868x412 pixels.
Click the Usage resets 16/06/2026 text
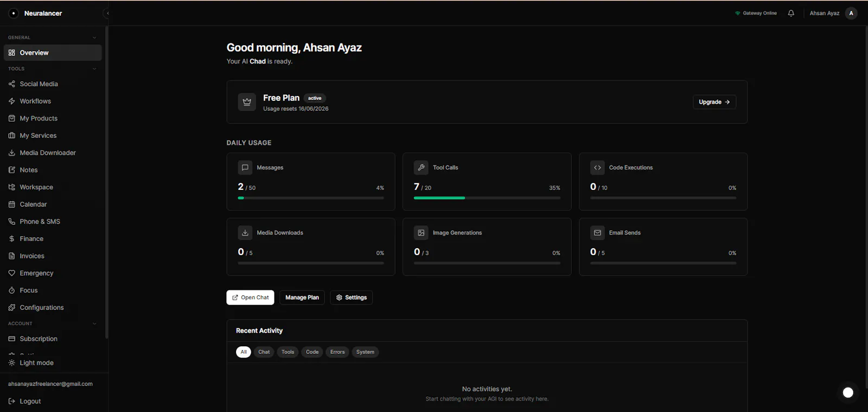point(296,109)
